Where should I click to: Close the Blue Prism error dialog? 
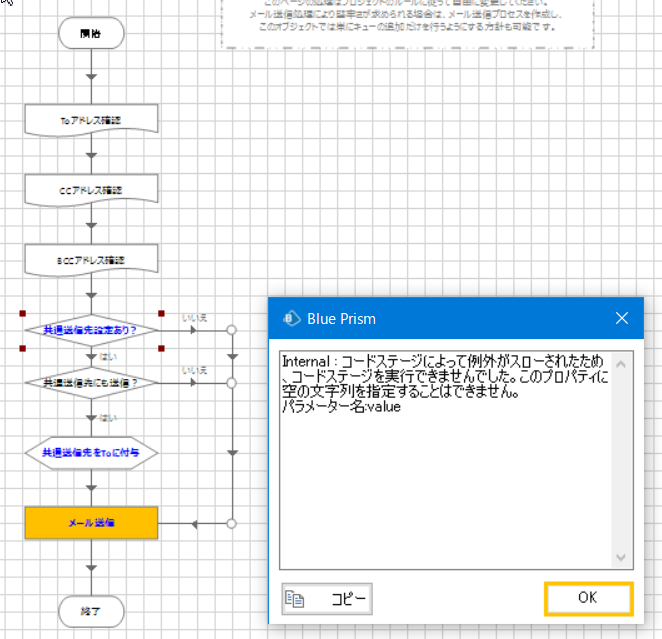coord(621,318)
